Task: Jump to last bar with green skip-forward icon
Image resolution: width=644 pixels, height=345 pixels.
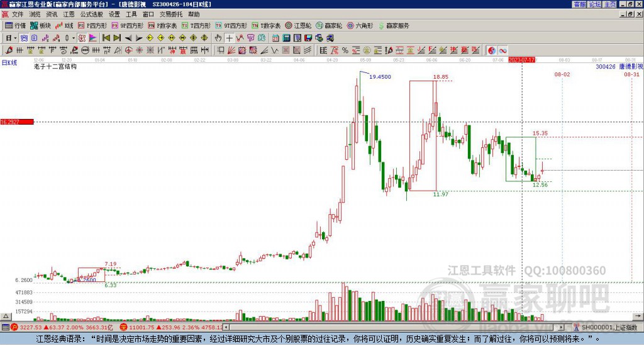Action: pyautogui.click(x=117, y=38)
